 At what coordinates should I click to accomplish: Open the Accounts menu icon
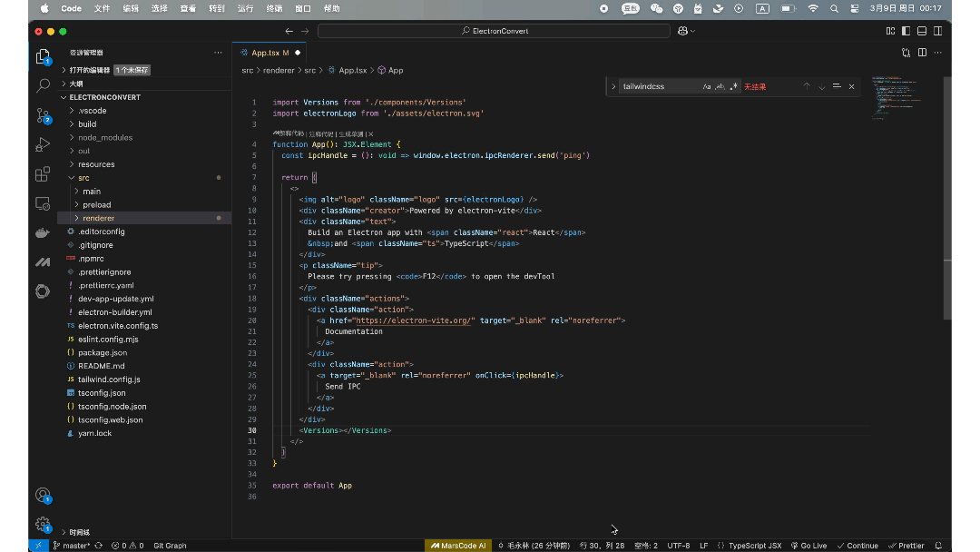pos(43,496)
